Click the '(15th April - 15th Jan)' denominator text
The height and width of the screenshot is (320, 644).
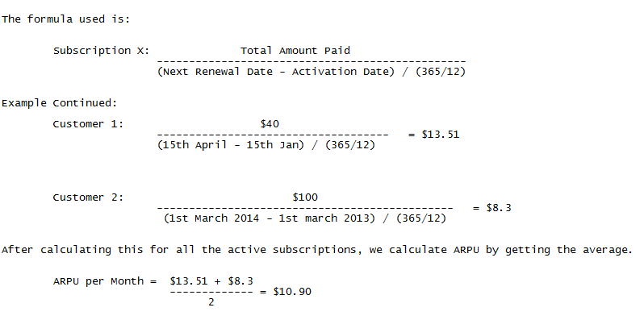pyautogui.click(x=231, y=145)
